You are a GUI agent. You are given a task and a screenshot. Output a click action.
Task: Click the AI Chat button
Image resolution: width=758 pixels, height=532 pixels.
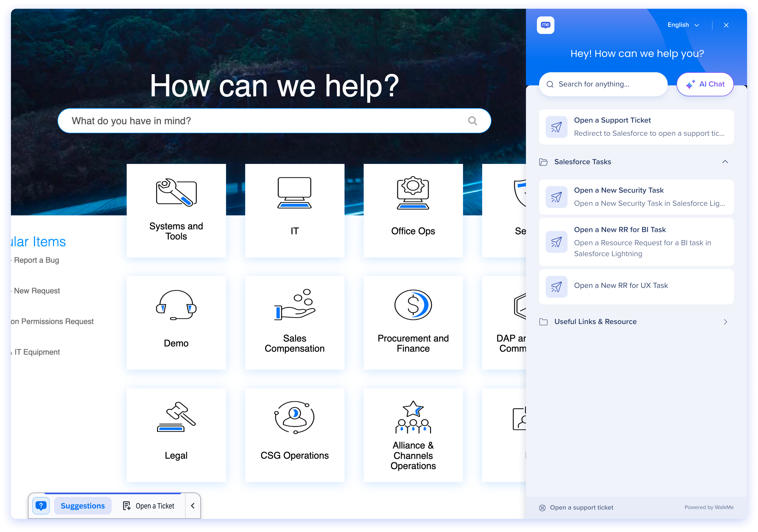tap(705, 84)
